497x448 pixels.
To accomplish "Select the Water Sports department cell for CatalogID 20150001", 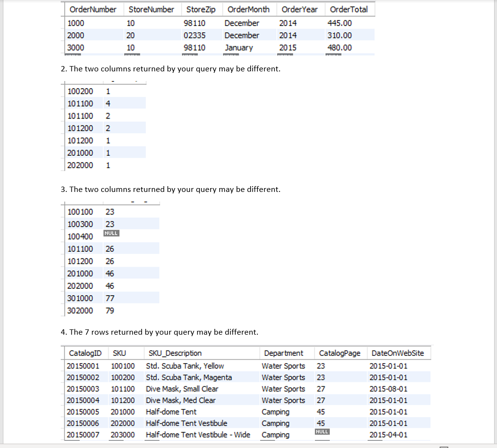I will pos(283,366).
